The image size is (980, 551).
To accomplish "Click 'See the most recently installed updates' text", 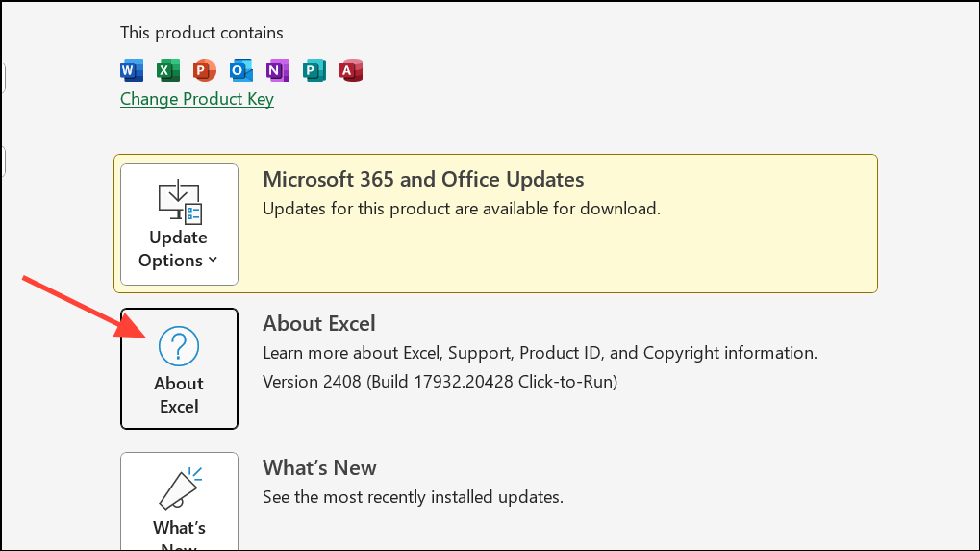I will [x=414, y=497].
